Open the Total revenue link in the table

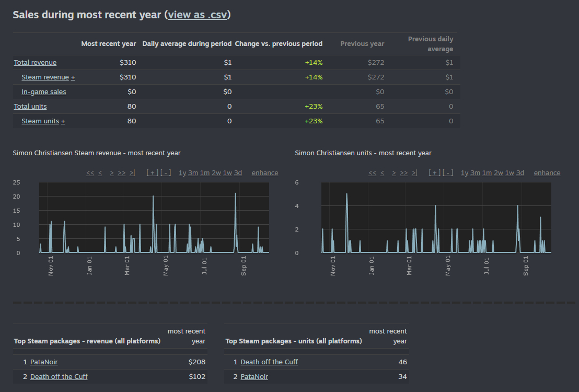point(35,63)
